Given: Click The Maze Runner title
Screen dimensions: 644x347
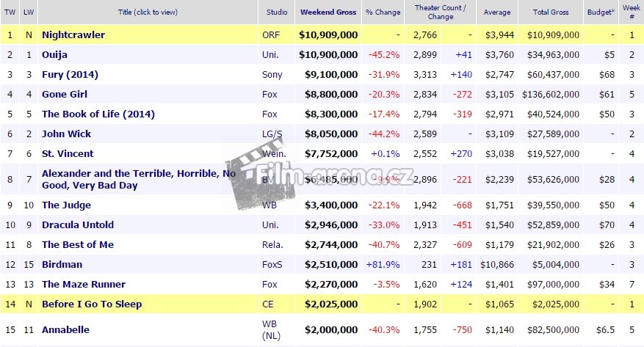Looking at the screenshot, I should pyautogui.click(x=83, y=284).
